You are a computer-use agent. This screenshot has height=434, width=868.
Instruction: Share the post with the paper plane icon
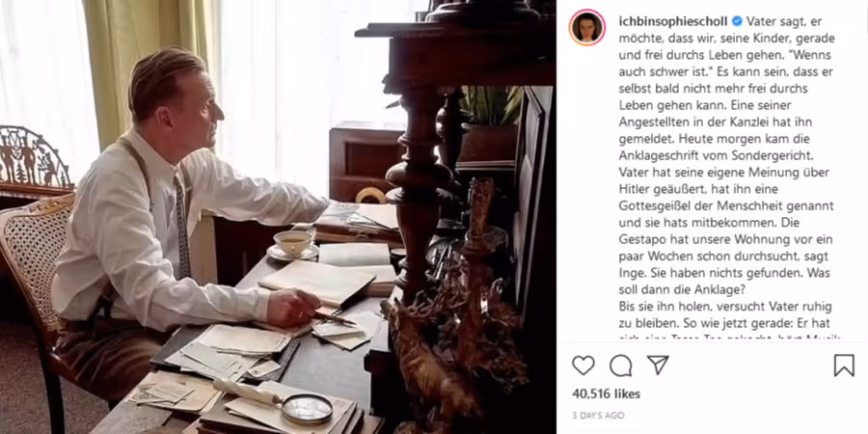click(658, 365)
